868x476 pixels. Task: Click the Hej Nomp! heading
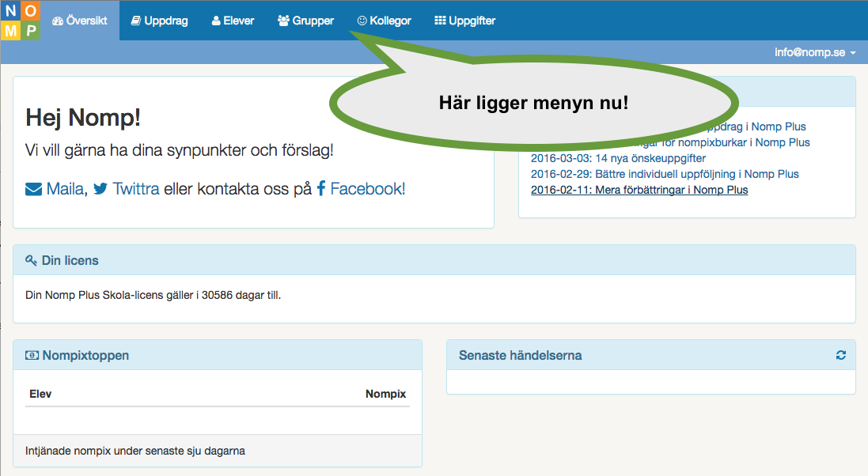pos(83,117)
